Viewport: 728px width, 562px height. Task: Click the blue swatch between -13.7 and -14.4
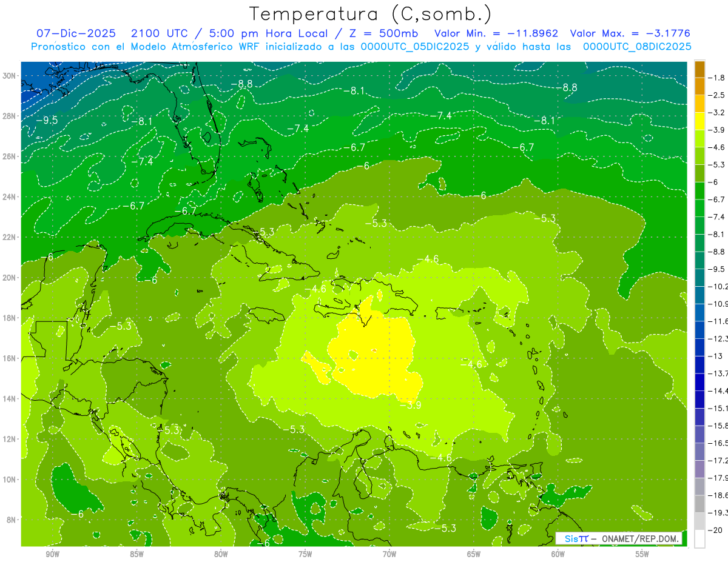(x=699, y=382)
